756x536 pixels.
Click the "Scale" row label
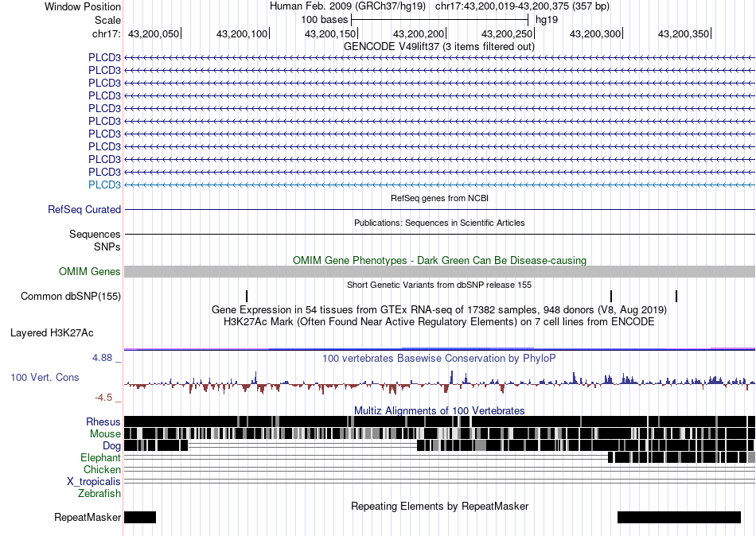107,20
